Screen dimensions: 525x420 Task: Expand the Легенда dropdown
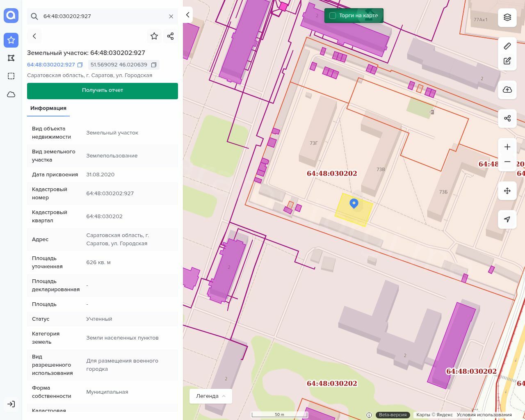tap(211, 396)
